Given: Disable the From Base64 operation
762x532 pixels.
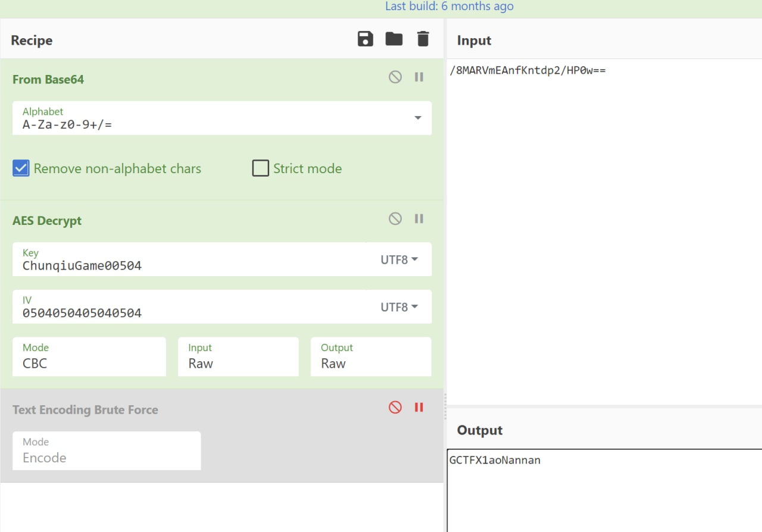Looking at the screenshot, I should pyautogui.click(x=395, y=77).
